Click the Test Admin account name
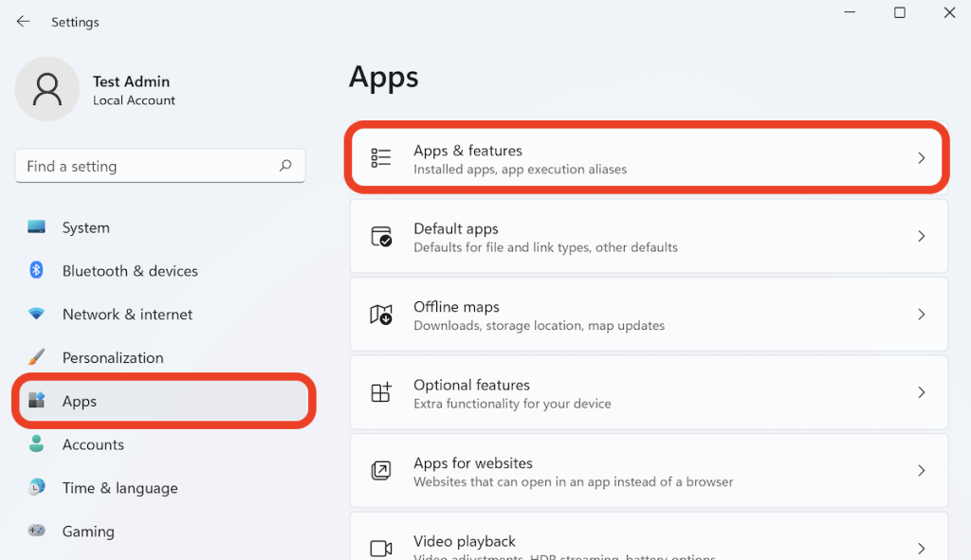This screenshot has width=971, height=560. pos(131,81)
